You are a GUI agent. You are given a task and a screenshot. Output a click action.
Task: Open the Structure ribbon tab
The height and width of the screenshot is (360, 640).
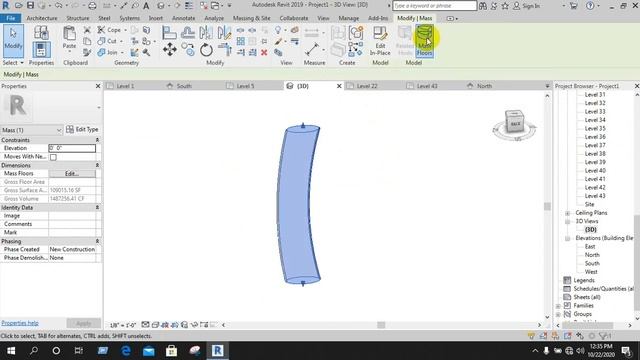tap(78, 18)
